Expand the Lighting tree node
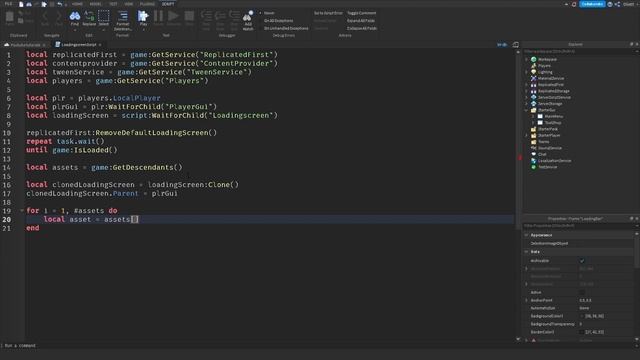The height and width of the screenshot is (360, 640). click(527, 72)
